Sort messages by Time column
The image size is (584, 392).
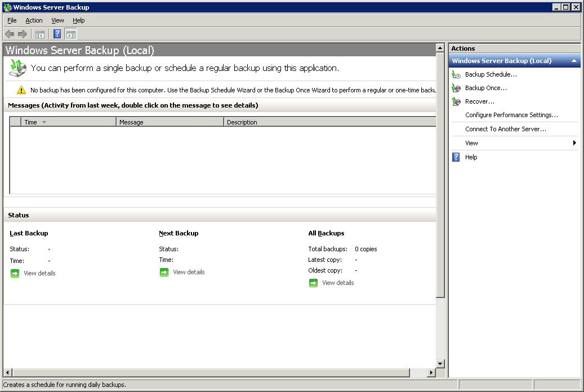point(69,122)
